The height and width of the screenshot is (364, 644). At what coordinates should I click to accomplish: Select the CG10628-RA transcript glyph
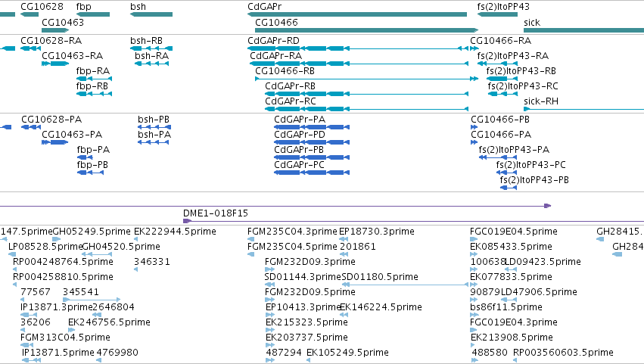(31, 48)
